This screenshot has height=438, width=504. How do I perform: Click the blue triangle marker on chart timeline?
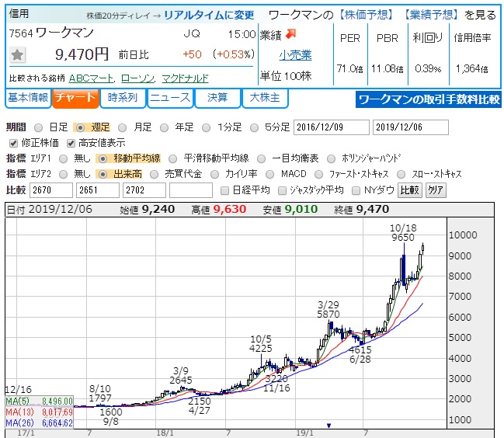(328, 426)
